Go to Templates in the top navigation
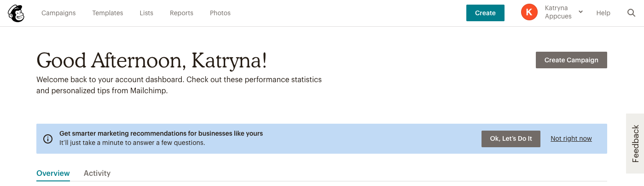The width and height of the screenshot is (644, 186). (x=108, y=13)
